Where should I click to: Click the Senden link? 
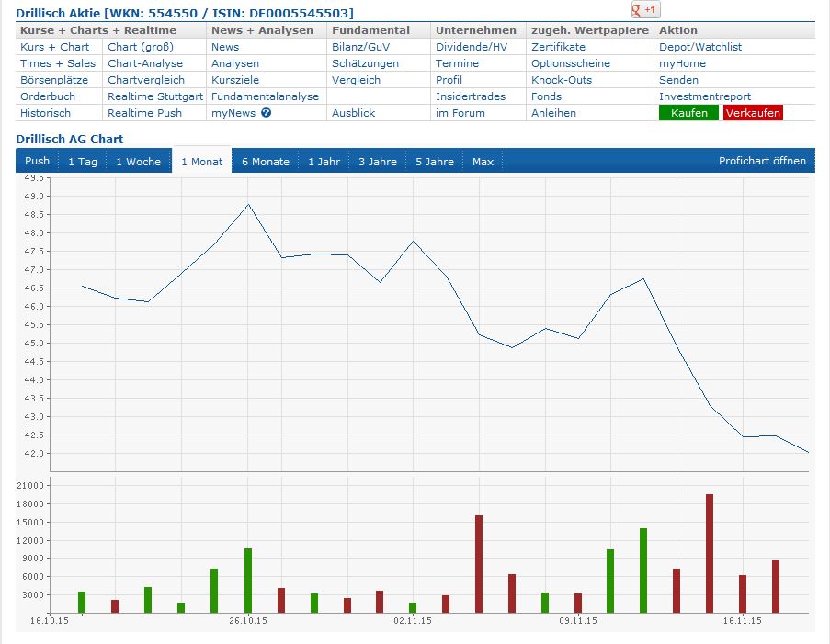(x=678, y=80)
